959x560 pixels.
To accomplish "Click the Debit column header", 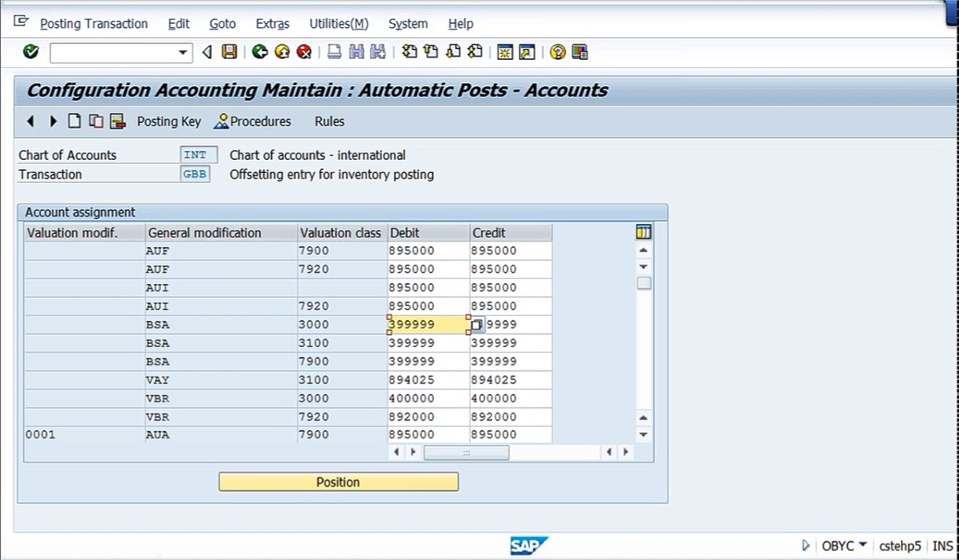I will tap(428, 232).
